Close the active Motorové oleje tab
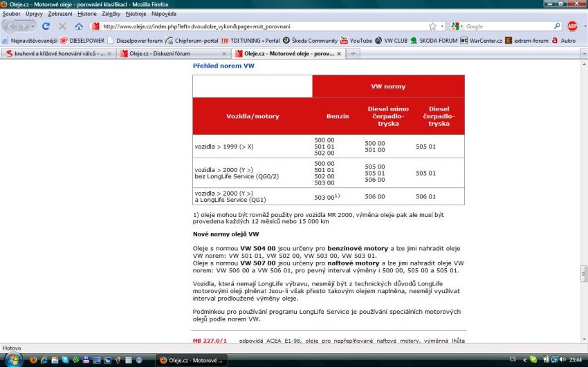This screenshot has height=367, width=588. (339, 53)
